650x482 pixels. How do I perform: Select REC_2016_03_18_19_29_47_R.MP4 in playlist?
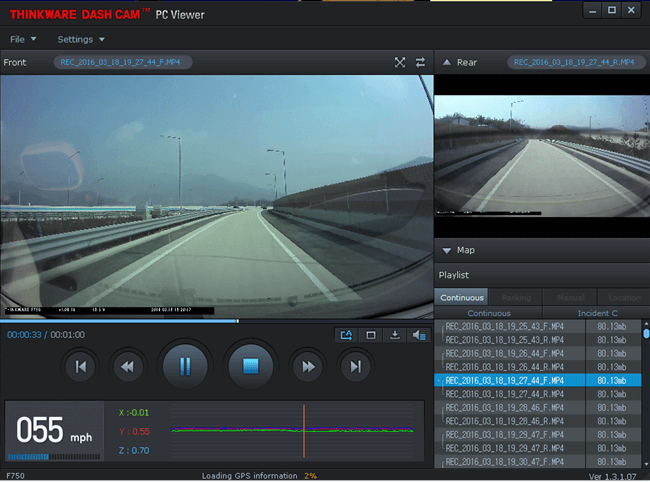click(x=537, y=448)
